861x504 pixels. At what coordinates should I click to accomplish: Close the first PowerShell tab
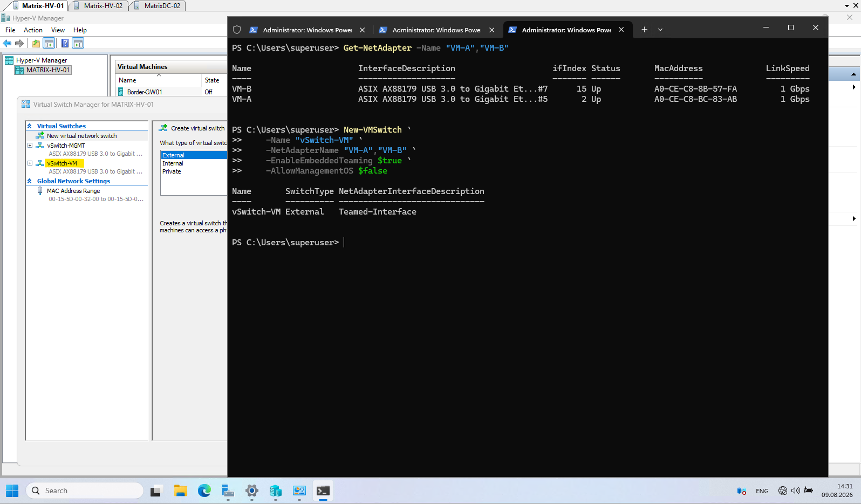click(x=363, y=30)
